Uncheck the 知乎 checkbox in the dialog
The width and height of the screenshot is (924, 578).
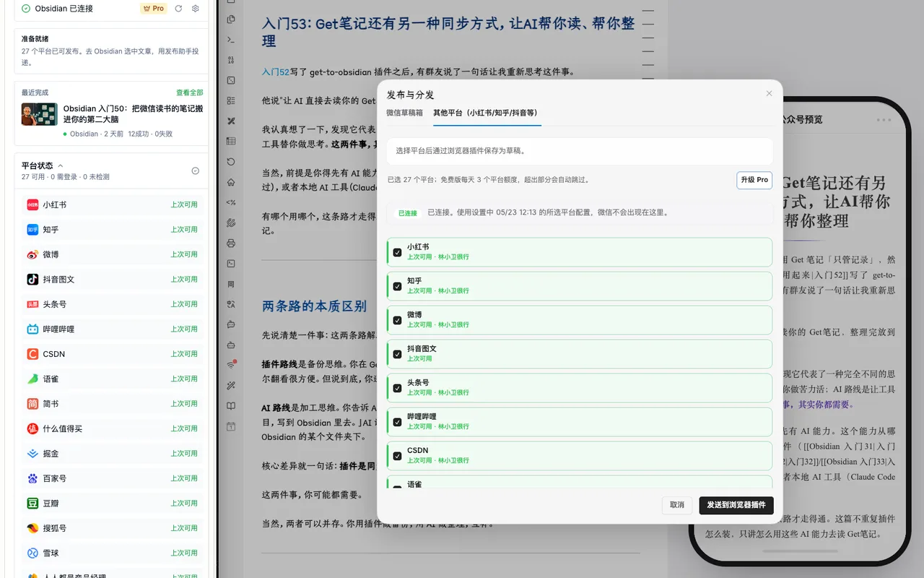pos(397,286)
